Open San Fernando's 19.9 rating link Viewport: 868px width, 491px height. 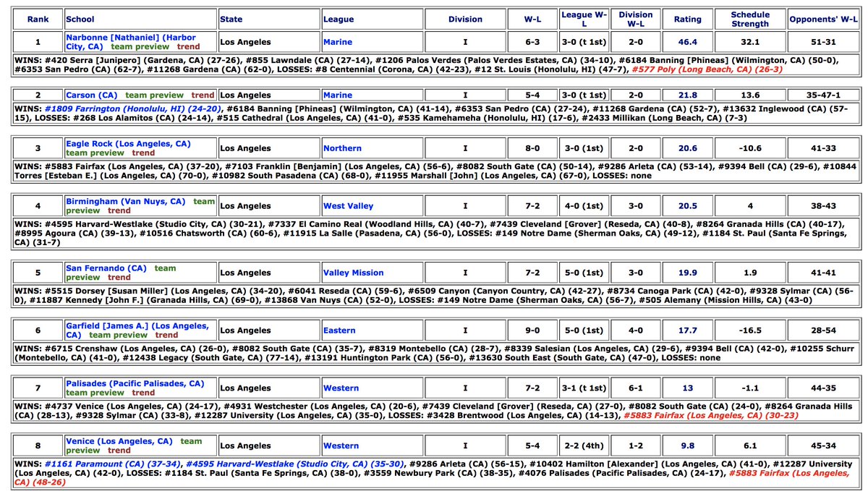(687, 273)
